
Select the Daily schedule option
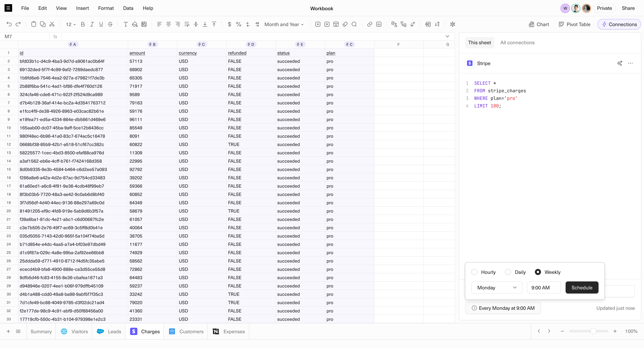(x=508, y=272)
